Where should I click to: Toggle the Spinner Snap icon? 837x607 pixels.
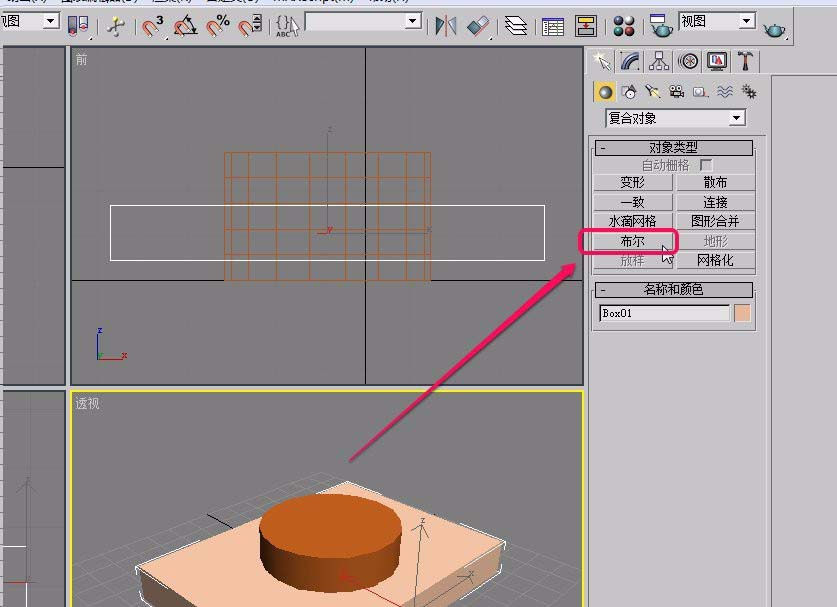249,25
